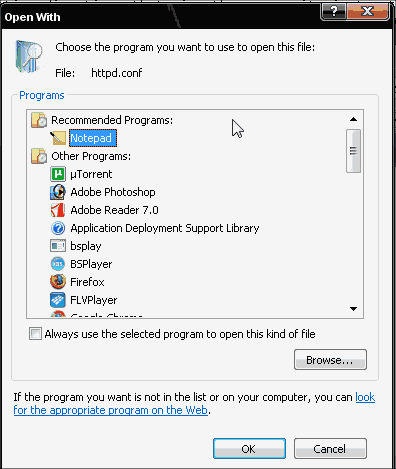Select the Firefox browser icon
The width and height of the screenshot is (396, 469).
coord(58,282)
